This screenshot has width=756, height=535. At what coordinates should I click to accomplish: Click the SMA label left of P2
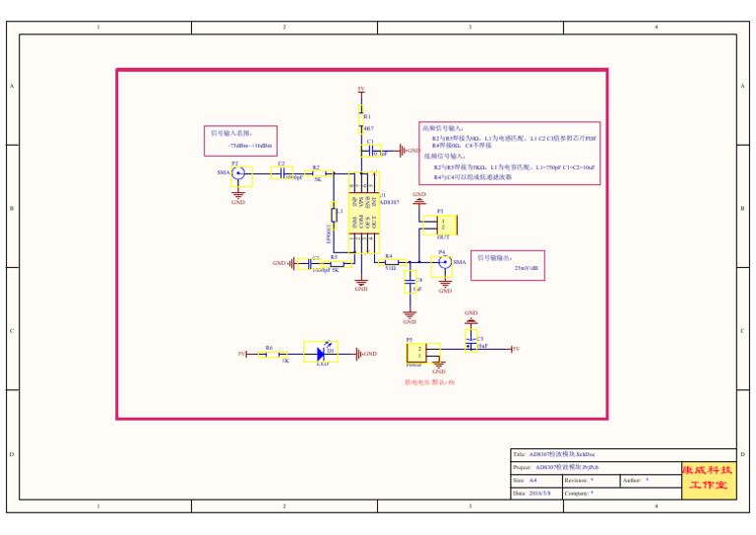pos(223,172)
